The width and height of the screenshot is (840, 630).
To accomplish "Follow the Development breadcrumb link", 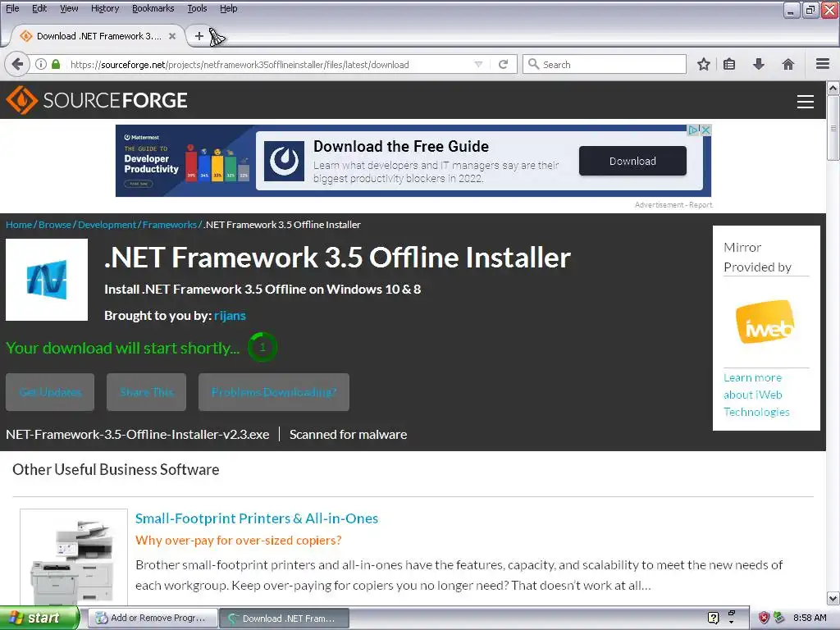I will point(107,225).
